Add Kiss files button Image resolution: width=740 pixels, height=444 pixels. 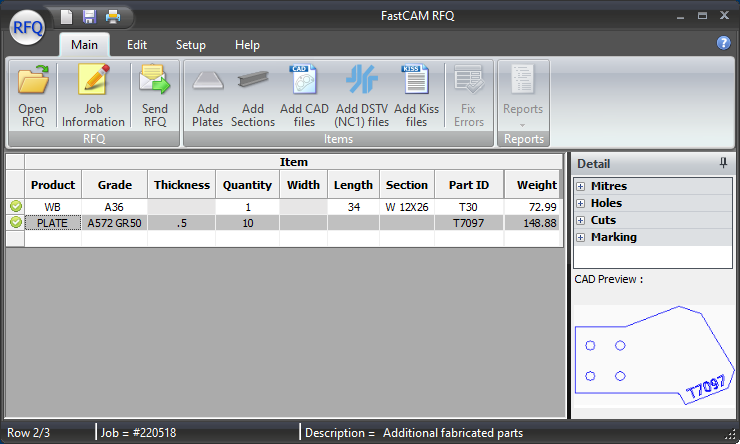(x=416, y=96)
